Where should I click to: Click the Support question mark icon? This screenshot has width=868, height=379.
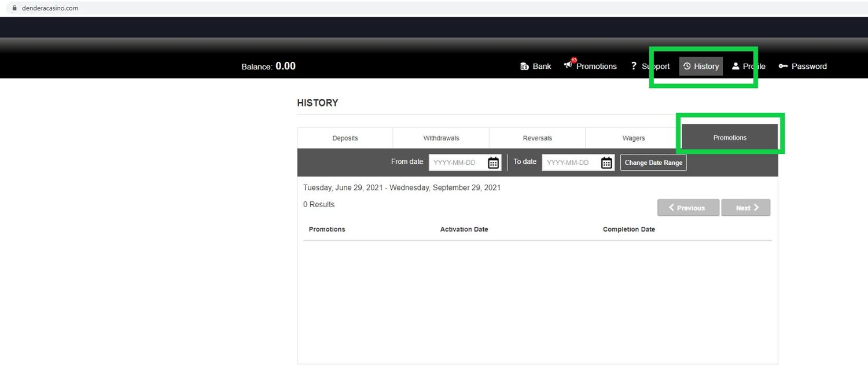(x=634, y=66)
